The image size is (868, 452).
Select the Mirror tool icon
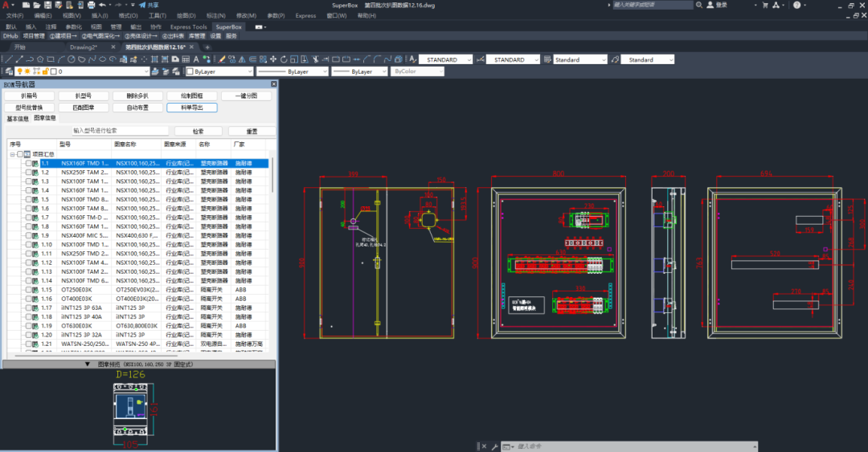[x=242, y=59]
